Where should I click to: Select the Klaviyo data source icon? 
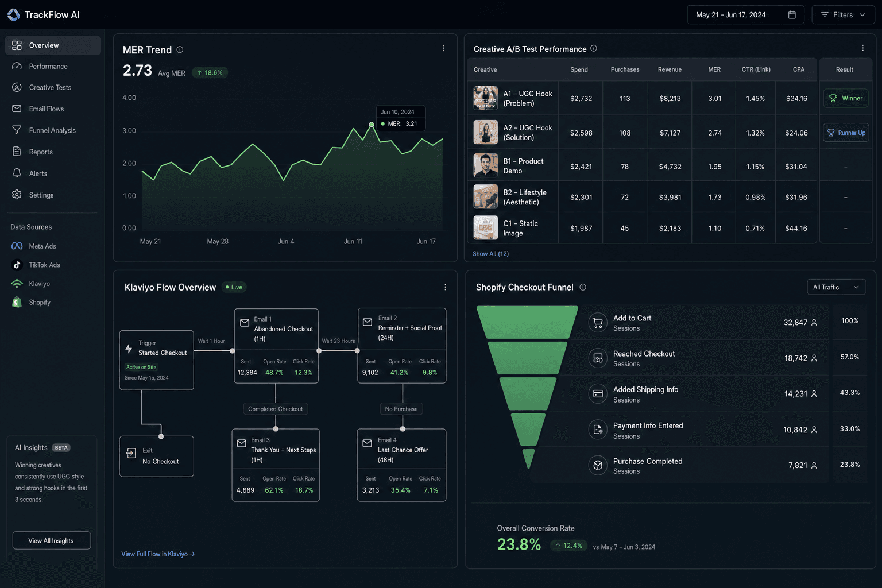17,284
